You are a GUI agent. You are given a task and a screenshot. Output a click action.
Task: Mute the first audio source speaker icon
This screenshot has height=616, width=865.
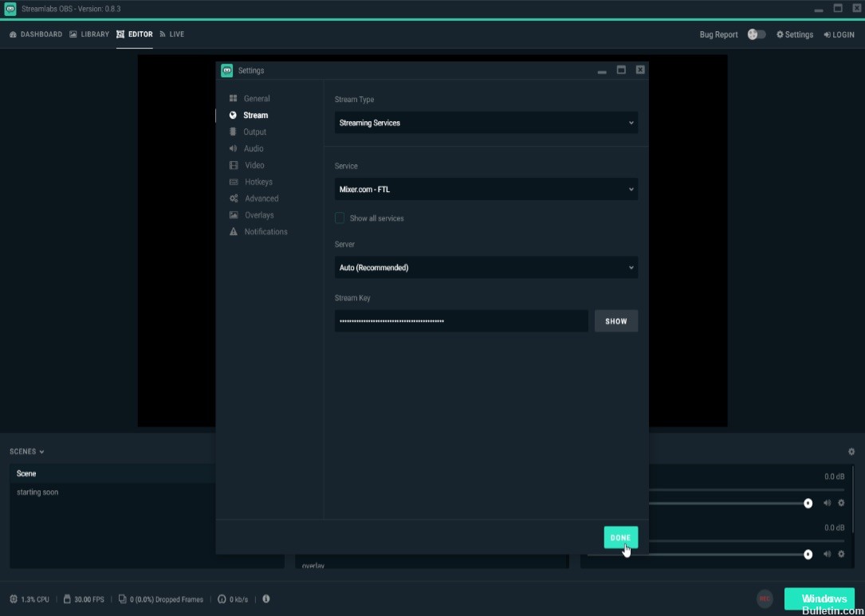click(x=827, y=503)
